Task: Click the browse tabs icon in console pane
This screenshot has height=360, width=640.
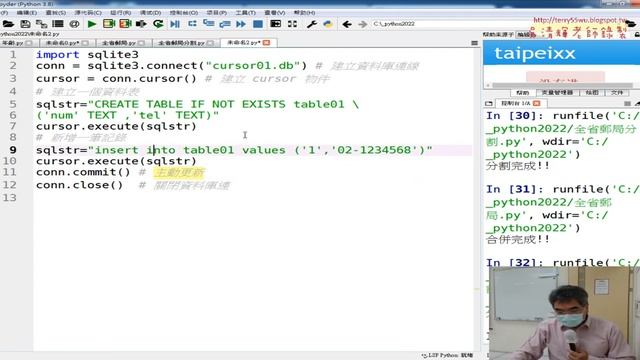Action: [x=489, y=103]
